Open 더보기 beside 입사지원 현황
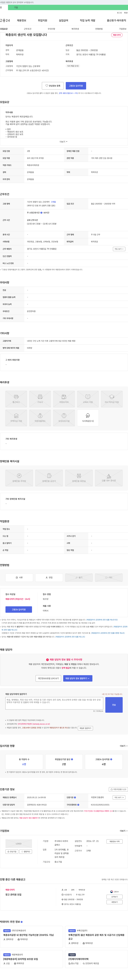 pos(123,746)
